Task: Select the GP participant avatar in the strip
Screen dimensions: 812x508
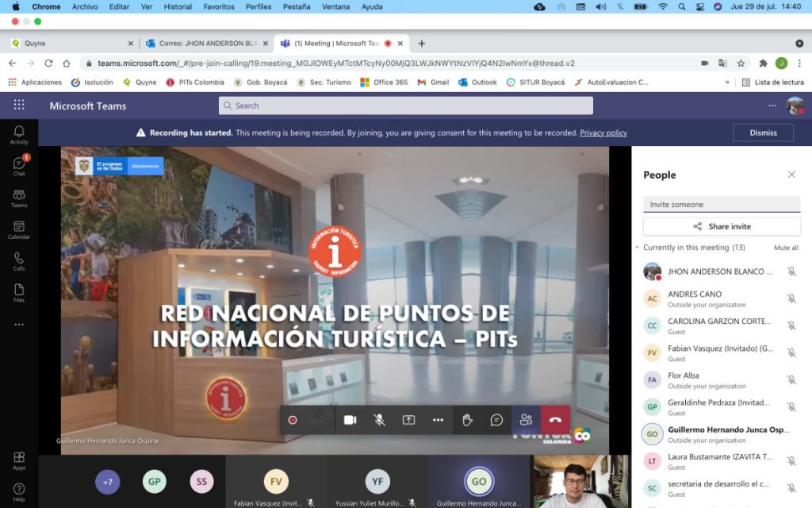Action: (155, 482)
